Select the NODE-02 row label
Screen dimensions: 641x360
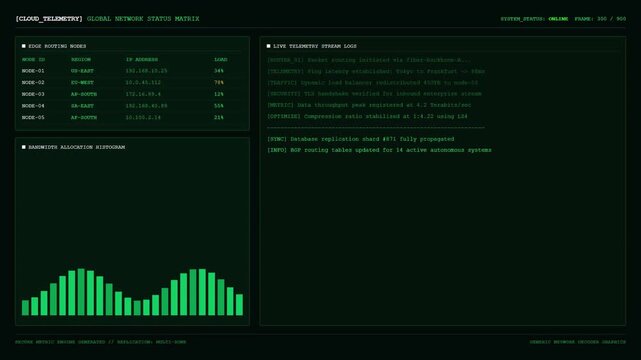[33, 83]
